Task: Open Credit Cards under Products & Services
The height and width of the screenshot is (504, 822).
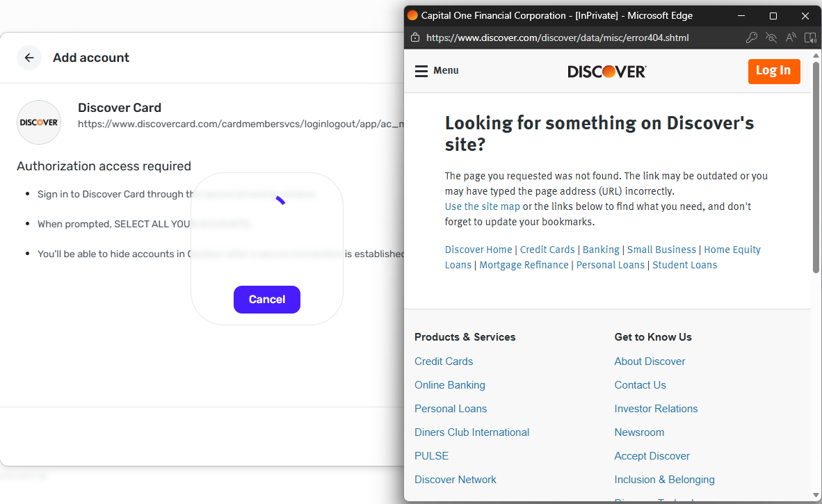Action: pos(444,361)
